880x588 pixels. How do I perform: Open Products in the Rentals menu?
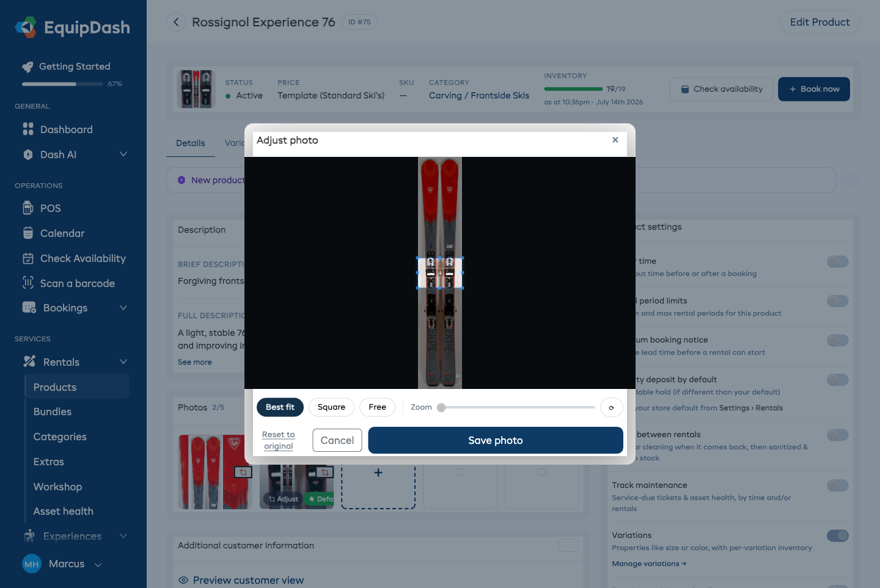pyautogui.click(x=77, y=387)
